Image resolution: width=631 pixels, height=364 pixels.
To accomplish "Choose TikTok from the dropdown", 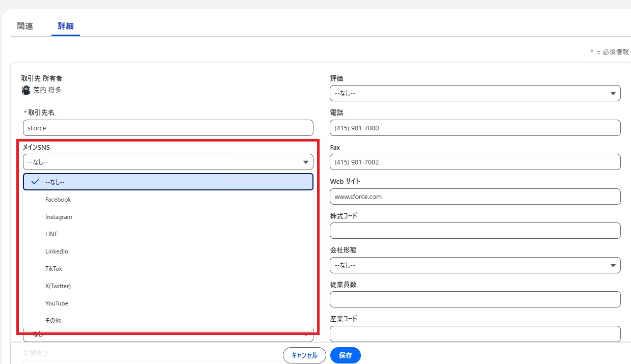I will point(54,269).
